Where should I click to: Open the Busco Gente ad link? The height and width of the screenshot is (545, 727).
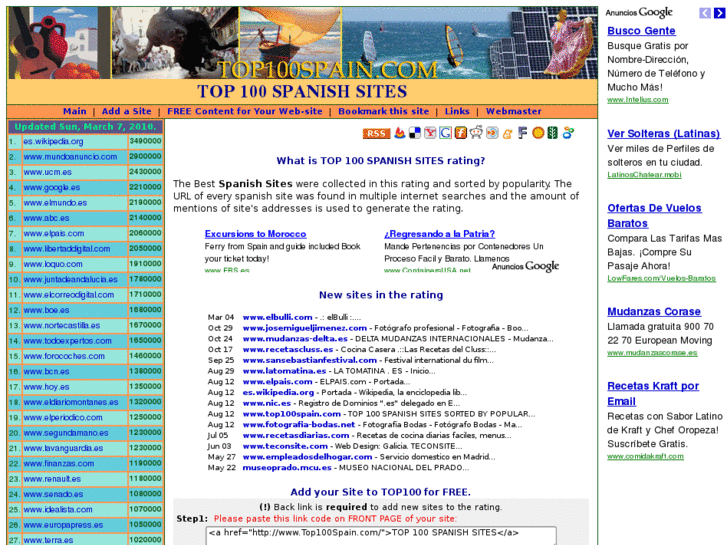641,31
